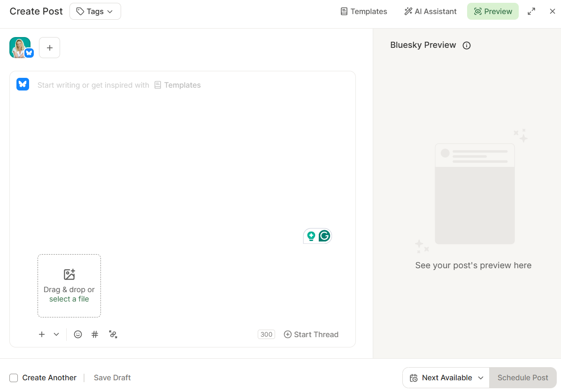
Task: Click 'See your post's preview here' text
Action: 473,265
